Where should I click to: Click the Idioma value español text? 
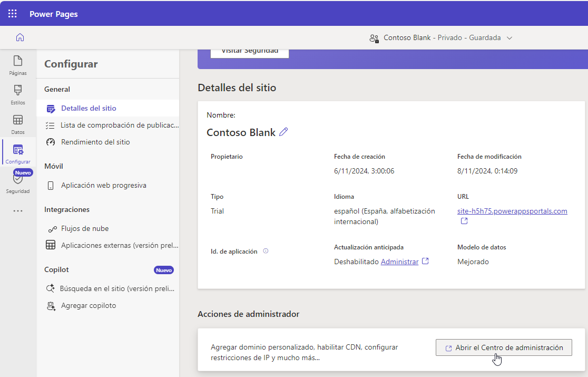(385, 216)
